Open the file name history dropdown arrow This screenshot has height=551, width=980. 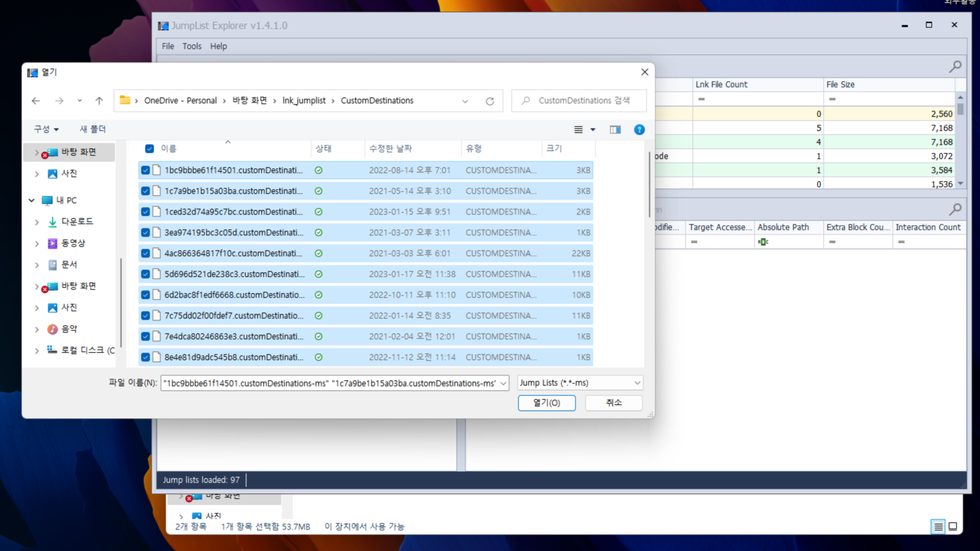(x=503, y=383)
